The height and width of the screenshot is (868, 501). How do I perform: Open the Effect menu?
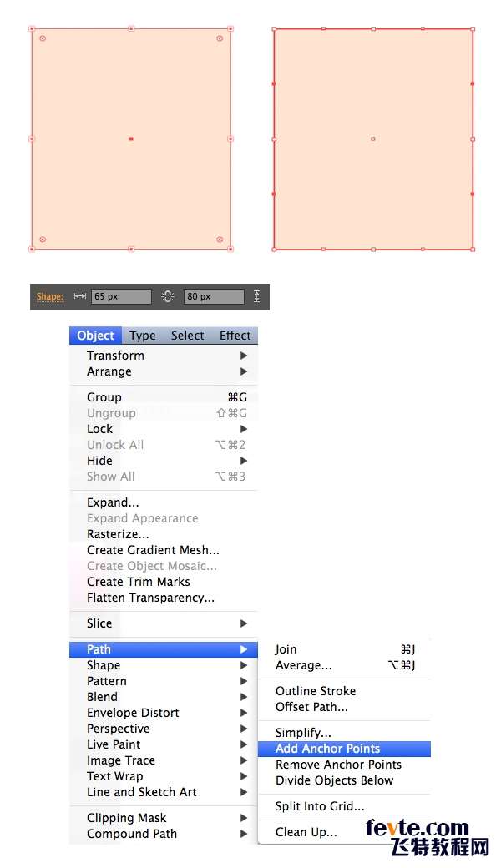(x=235, y=336)
